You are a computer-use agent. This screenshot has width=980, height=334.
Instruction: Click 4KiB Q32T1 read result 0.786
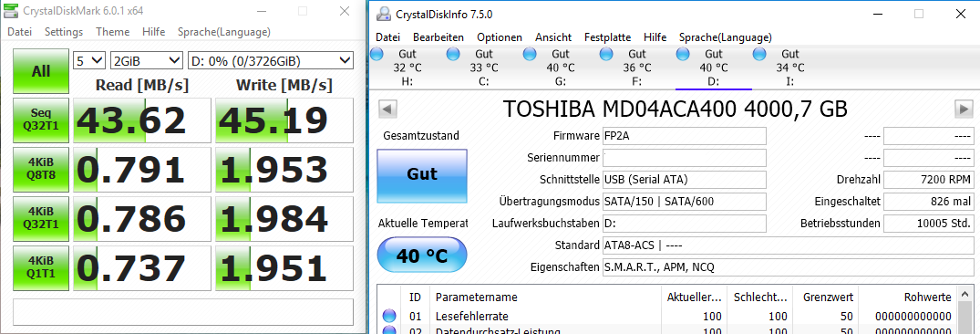(x=142, y=219)
